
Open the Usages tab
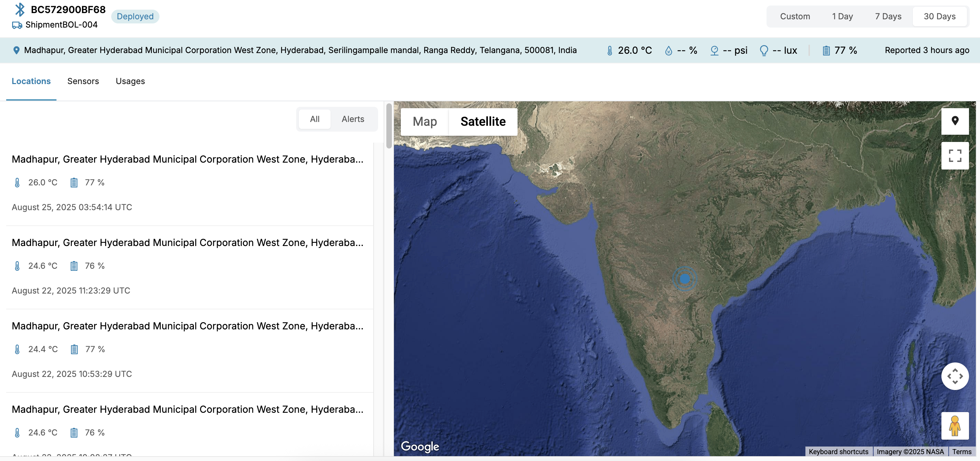(130, 81)
